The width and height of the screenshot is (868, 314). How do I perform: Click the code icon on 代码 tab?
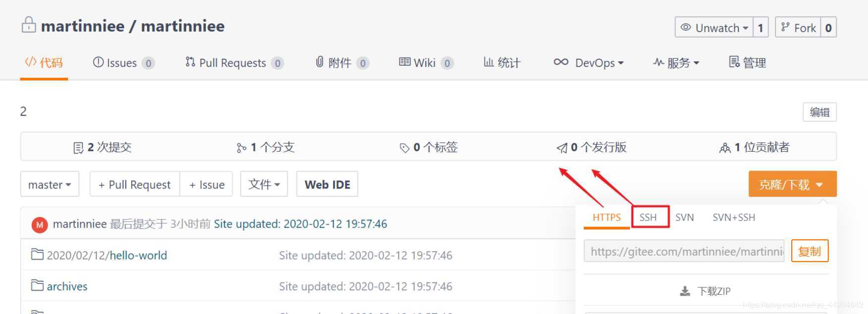31,62
